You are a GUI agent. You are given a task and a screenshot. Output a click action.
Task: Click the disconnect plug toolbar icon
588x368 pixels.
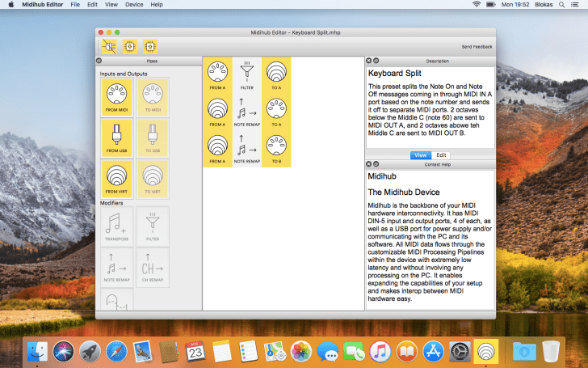click(109, 47)
